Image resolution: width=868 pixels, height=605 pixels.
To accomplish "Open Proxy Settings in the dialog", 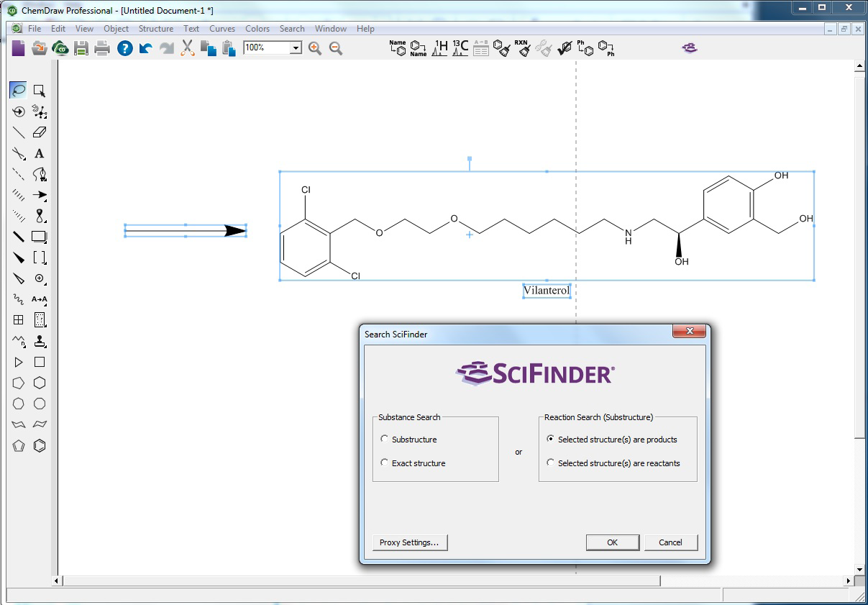I will [x=409, y=542].
